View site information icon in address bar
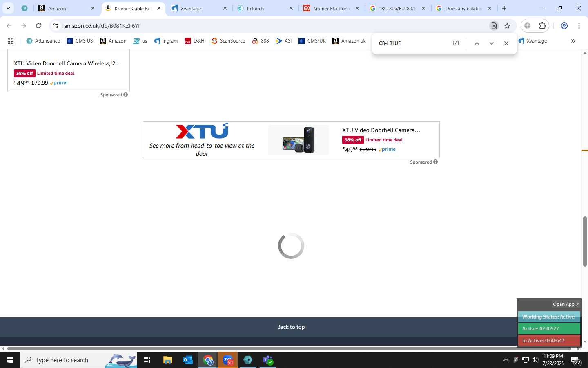The height and width of the screenshot is (368, 588). point(56,26)
